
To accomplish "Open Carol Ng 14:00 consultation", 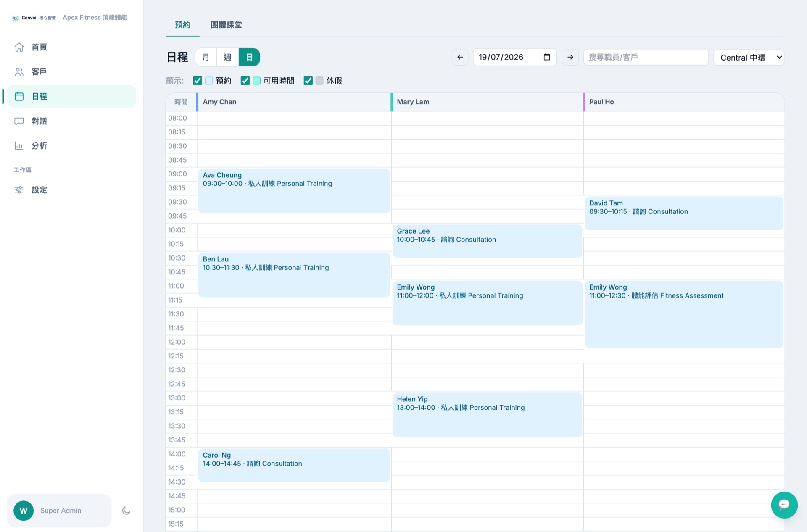I will pos(294,465).
